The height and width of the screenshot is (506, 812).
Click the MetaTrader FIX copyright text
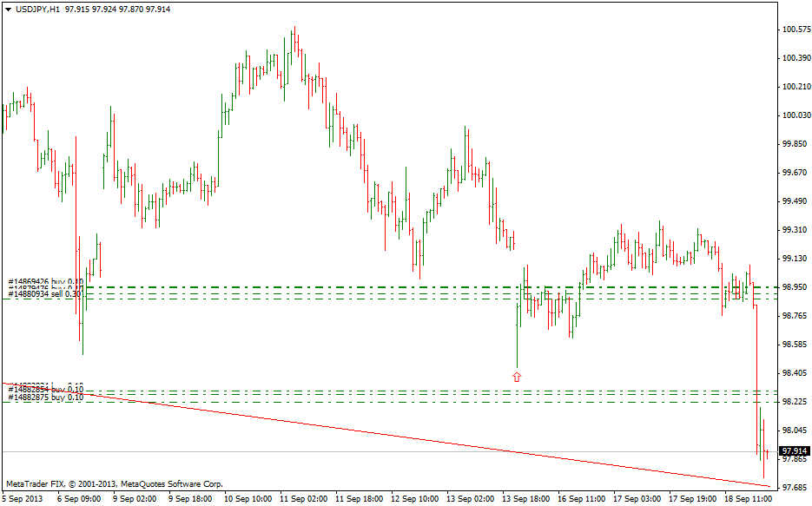coord(115,483)
